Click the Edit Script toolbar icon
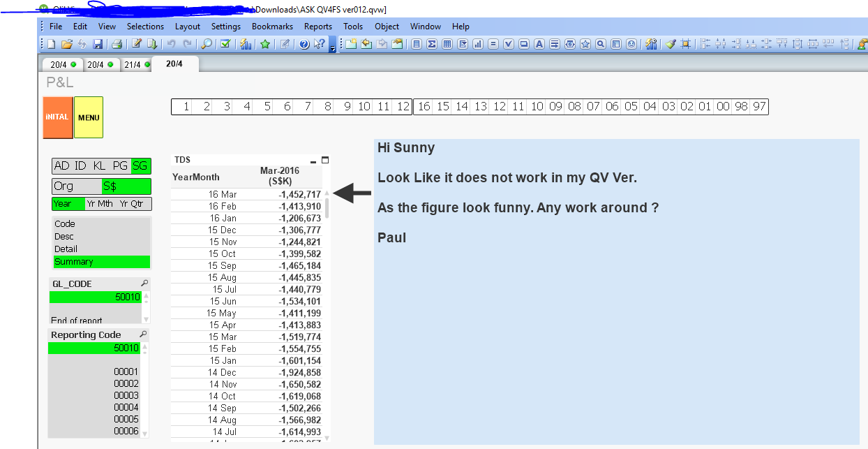The width and height of the screenshot is (868, 449). [x=137, y=44]
